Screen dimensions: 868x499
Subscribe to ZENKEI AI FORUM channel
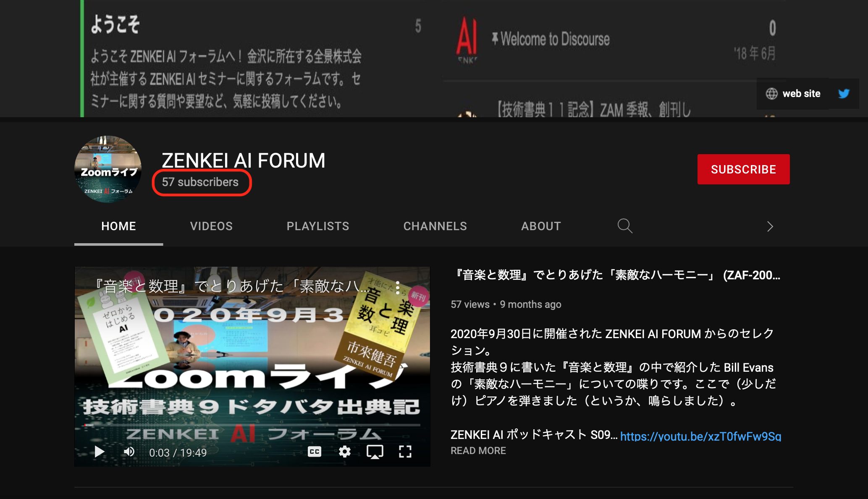(743, 169)
